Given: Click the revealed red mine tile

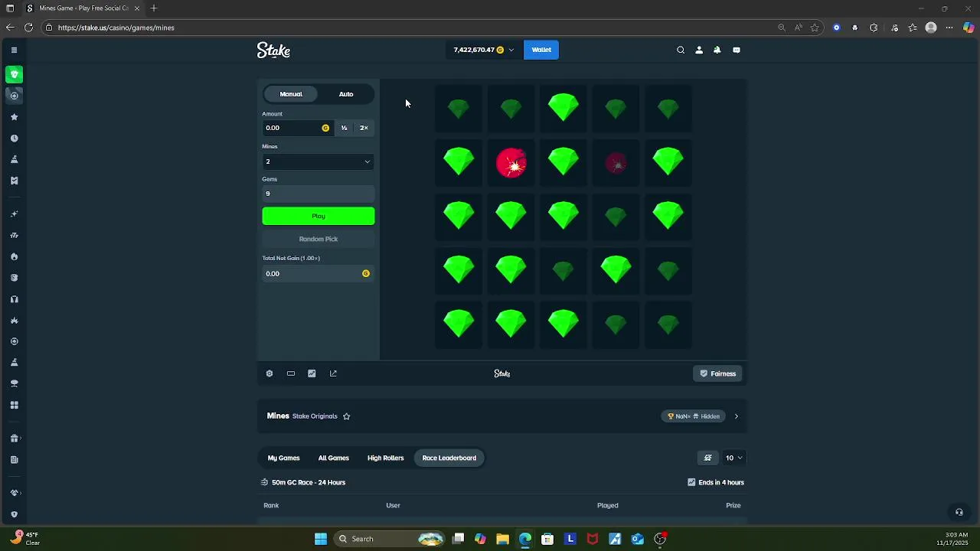Looking at the screenshot, I should pos(511,163).
